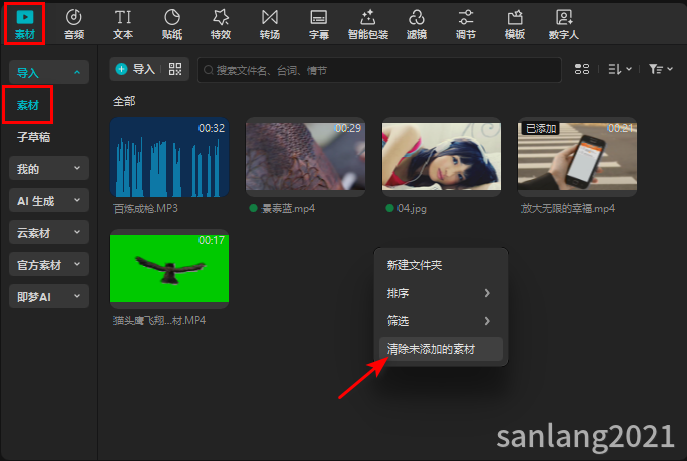Open the 文本 text tab
Viewport: 687px width, 461px height.
[123, 25]
